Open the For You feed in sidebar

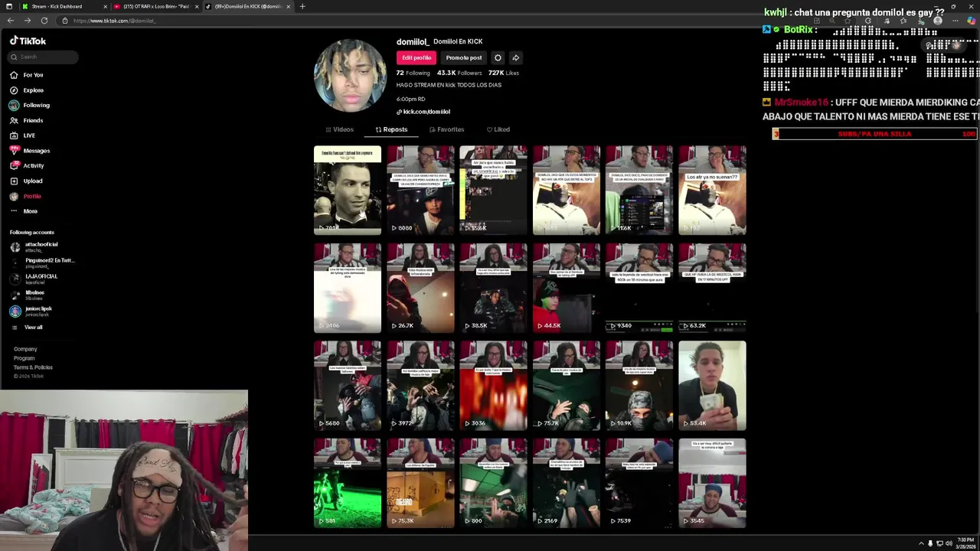[x=26, y=75]
